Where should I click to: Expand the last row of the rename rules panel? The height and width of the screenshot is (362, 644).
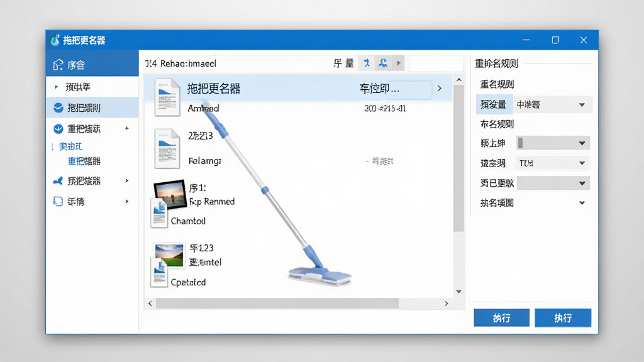(x=582, y=203)
